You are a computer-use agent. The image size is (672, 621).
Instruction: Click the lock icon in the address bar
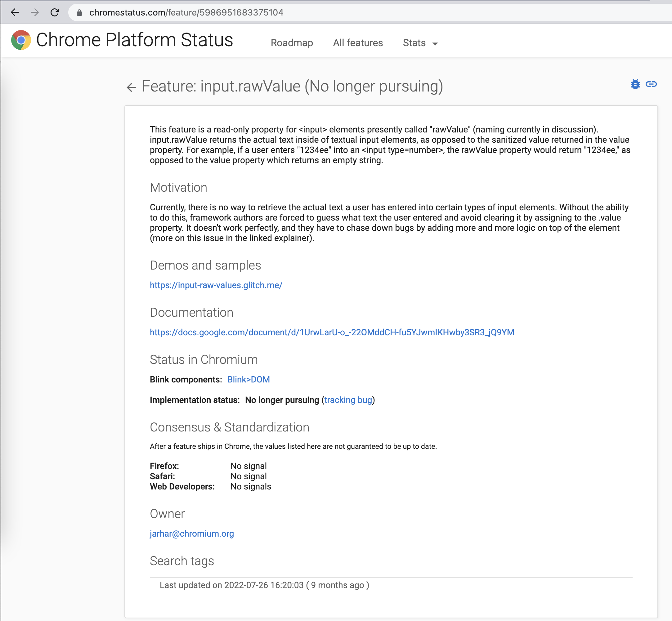pos(79,13)
